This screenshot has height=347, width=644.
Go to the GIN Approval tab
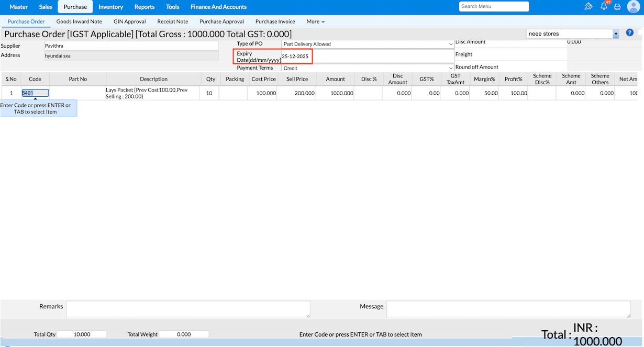(x=129, y=21)
